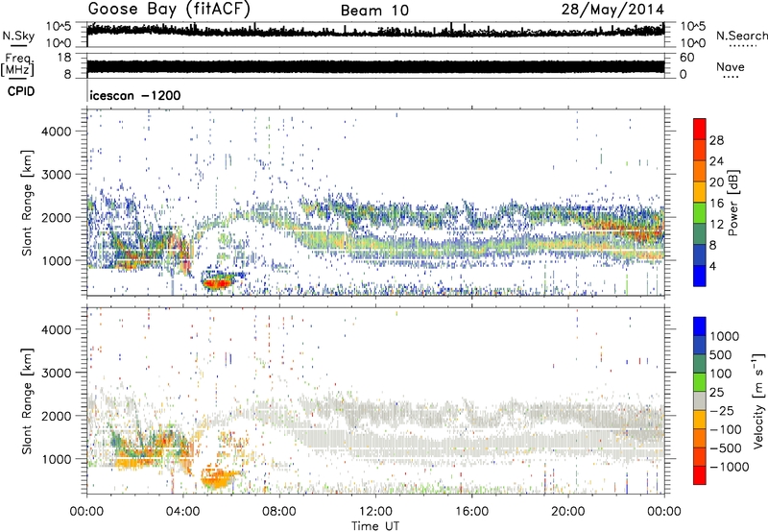The height and width of the screenshot is (532, 768).
Task: Select the "Freq. [MHz]" axis label
Action: click(x=17, y=65)
